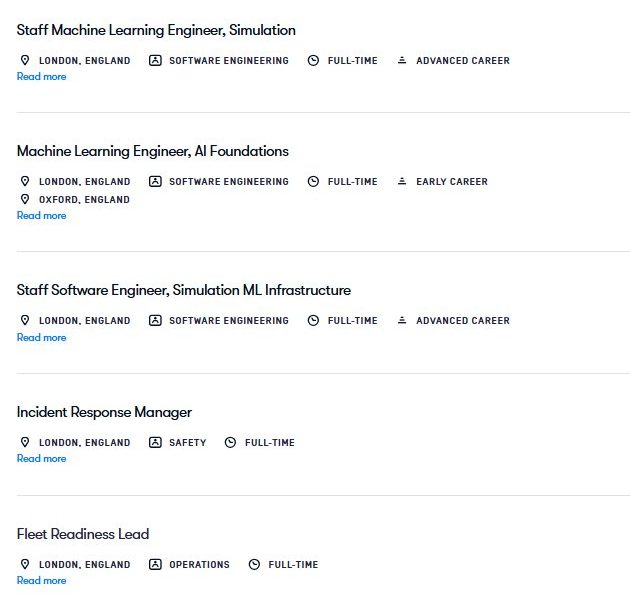Click career level icon next to Early Career
The width and height of the screenshot is (630, 606).
[402, 182]
